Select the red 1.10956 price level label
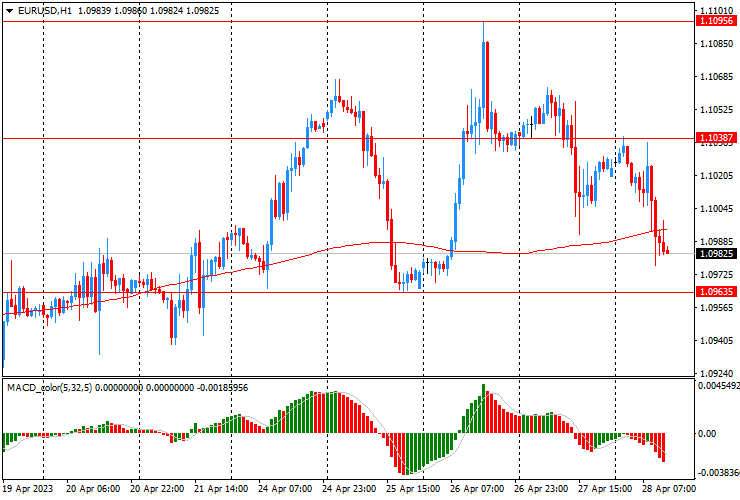Image resolution: width=740 pixels, height=500 pixels. pos(716,21)
